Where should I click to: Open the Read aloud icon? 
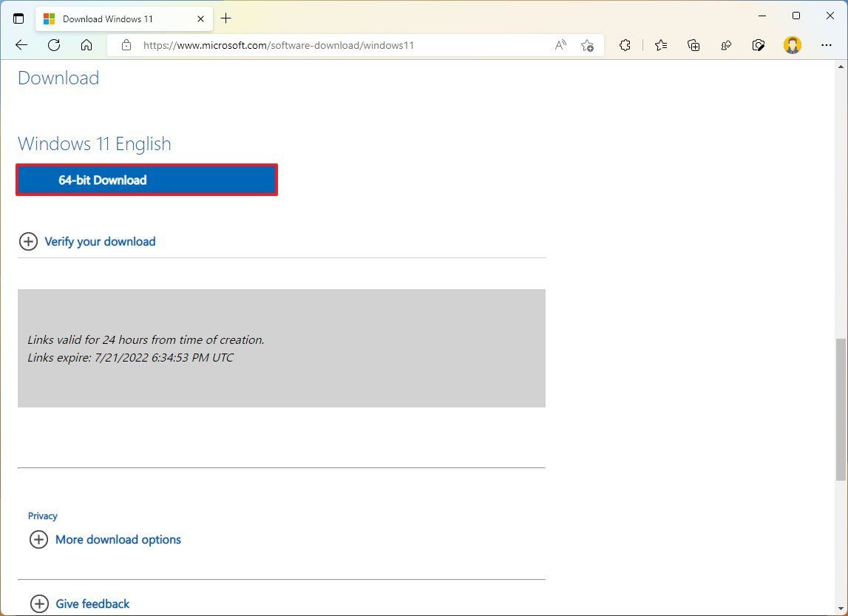pos(560,45)
